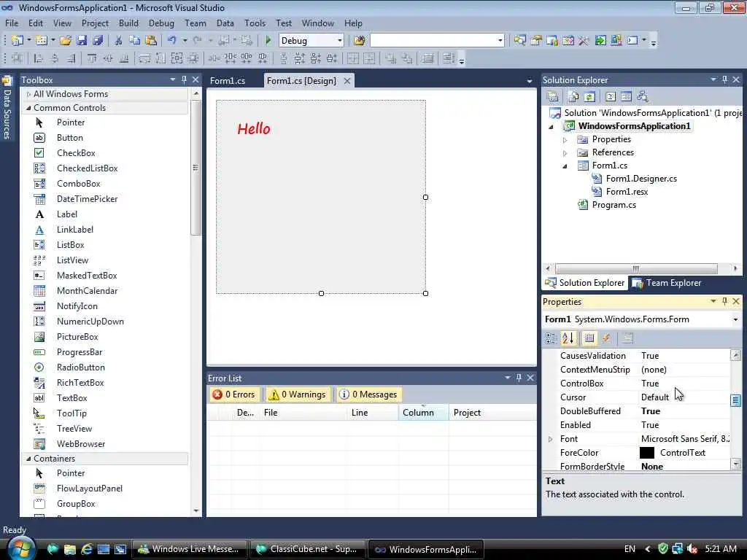The image size is (747, 560).
Task: Click the Solution Explorer horizontal scrollbar
Action: click(635, 268)
